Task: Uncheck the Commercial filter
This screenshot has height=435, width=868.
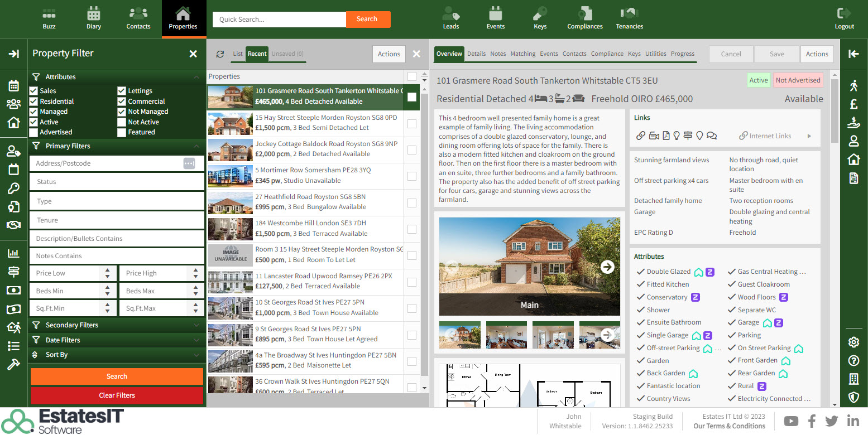Action: pos(122,101)
